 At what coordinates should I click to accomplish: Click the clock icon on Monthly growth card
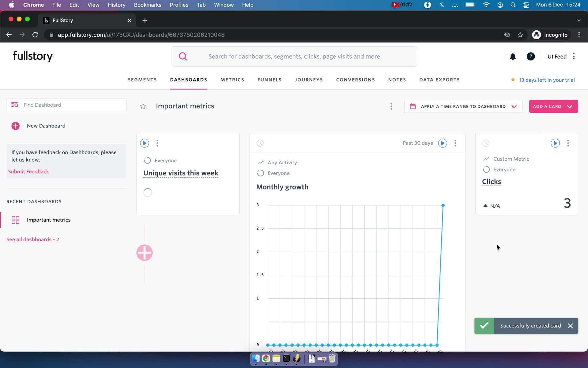point(260,143)
